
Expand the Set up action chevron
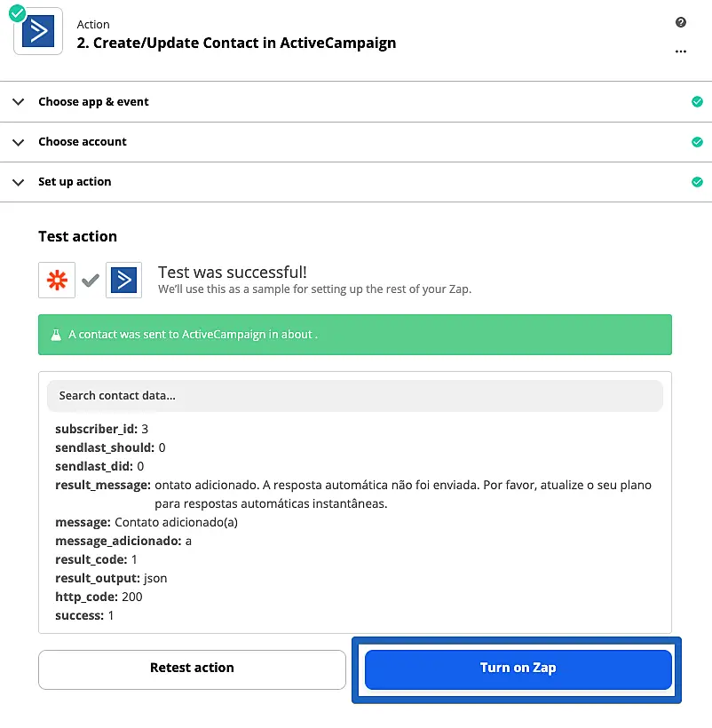click(x=19, y=182)
